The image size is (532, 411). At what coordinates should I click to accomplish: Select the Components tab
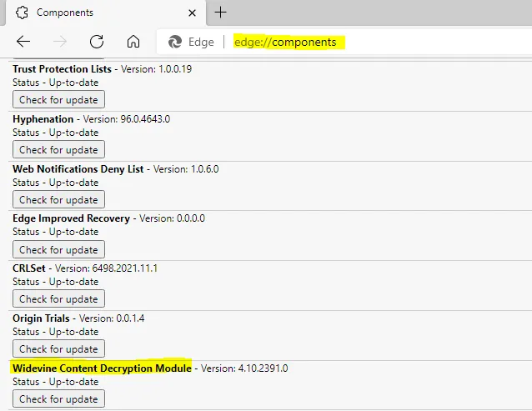105,13
